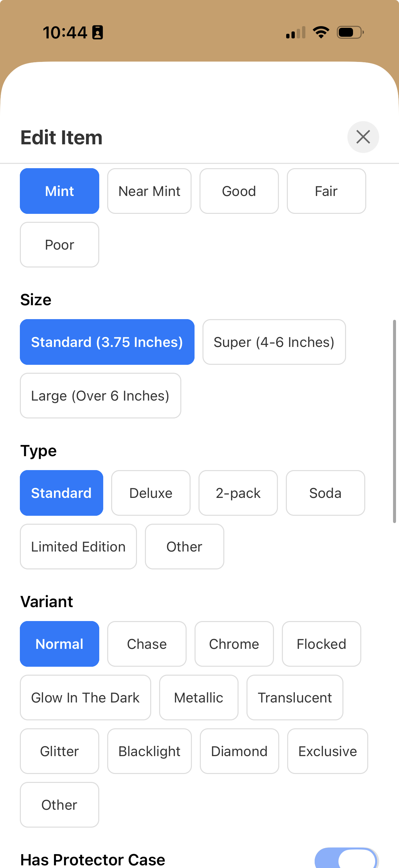This screenshot has width=399, height=868.
Task: Select the Blacklight variant
Action: (x=149, y=751)
